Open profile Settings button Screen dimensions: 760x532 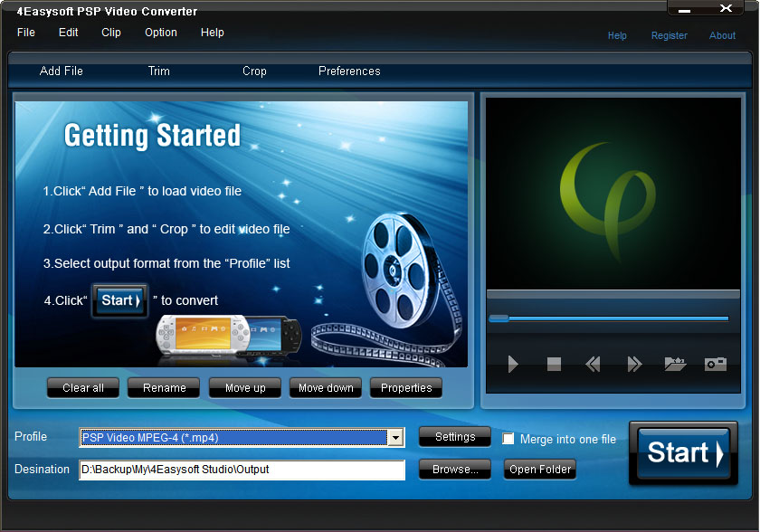click(x=455, y=437)
